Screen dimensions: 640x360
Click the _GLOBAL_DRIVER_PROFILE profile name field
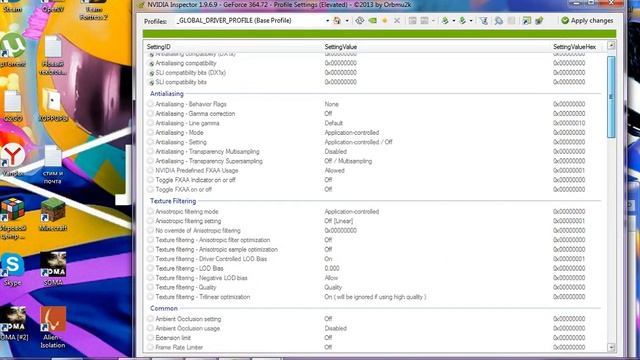tap(250, 20)
